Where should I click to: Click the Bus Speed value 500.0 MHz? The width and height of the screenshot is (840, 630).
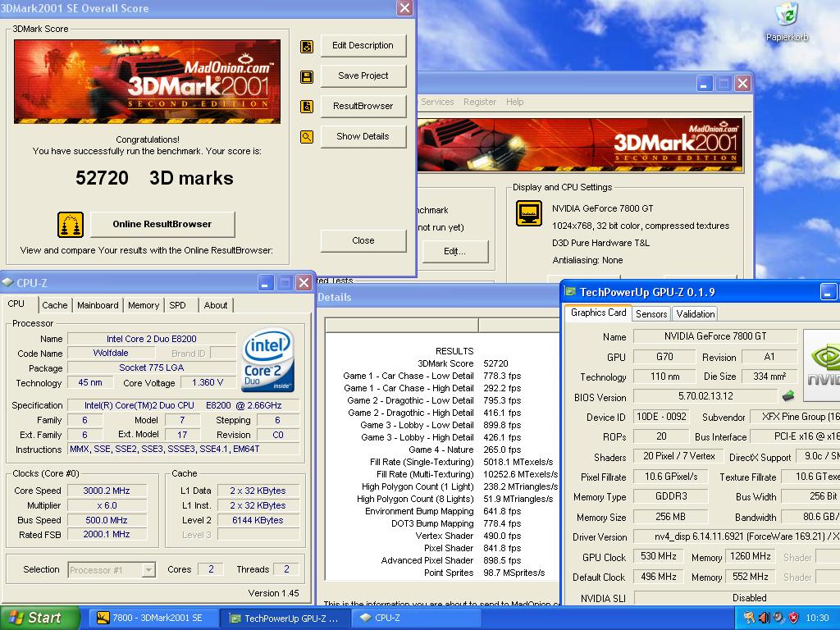click(x=107, y=519)
